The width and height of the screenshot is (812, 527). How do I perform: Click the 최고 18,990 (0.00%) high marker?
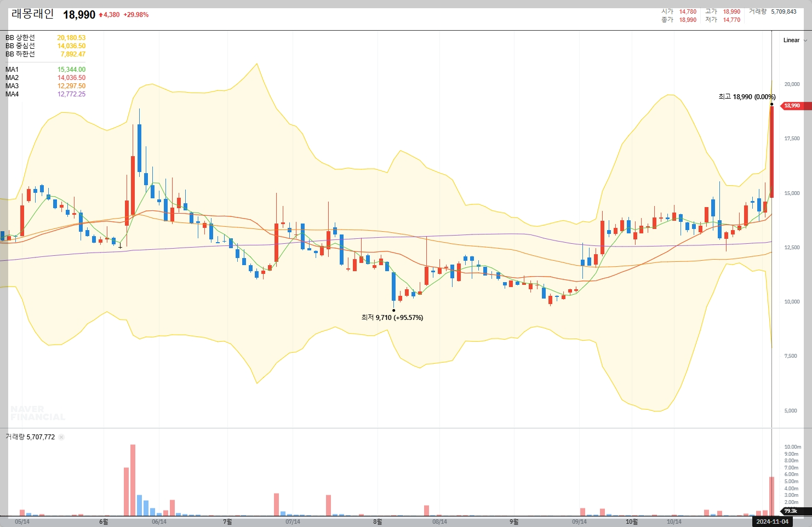(747, 97)
